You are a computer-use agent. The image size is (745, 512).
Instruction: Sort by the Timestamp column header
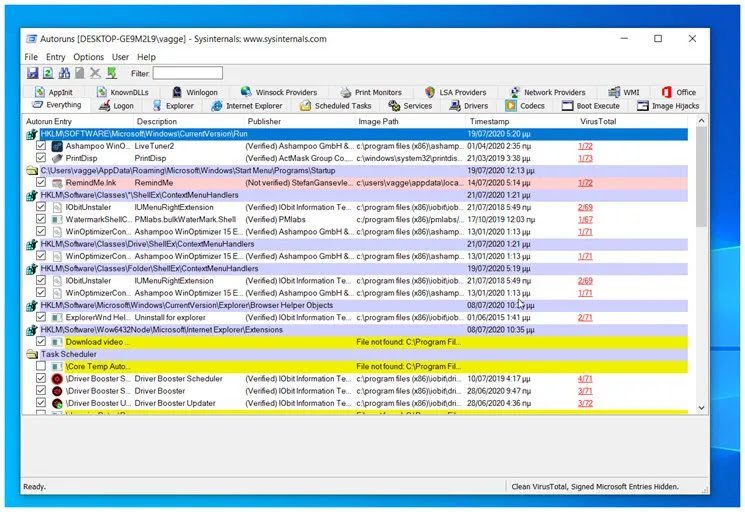521,122
